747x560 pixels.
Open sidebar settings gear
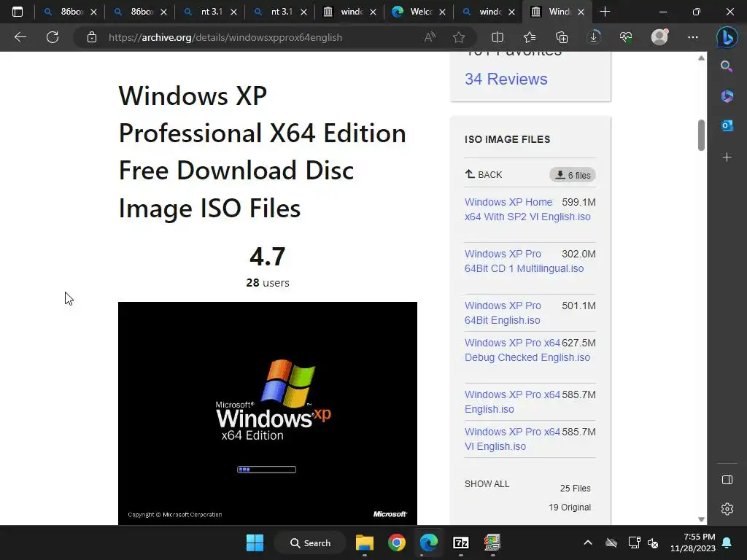point(727,509)
